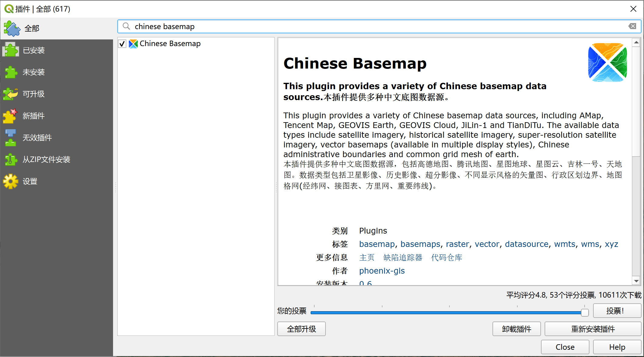Open the 新插件 (New plugins) star icon
This screenshot has width=644, height=357.
(10, 116)
